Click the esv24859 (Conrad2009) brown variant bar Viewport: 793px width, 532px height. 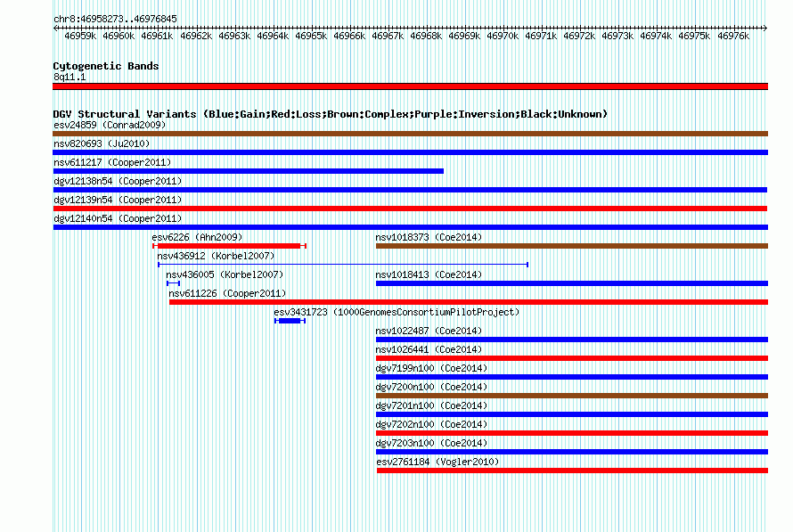(x=410, y=134)
